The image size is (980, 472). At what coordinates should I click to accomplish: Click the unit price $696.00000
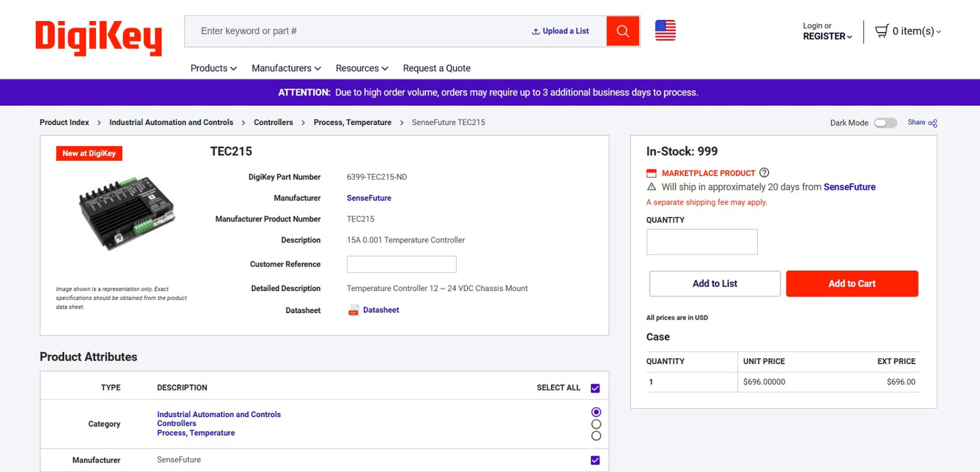pyautogui.click(x=764, y=382)
